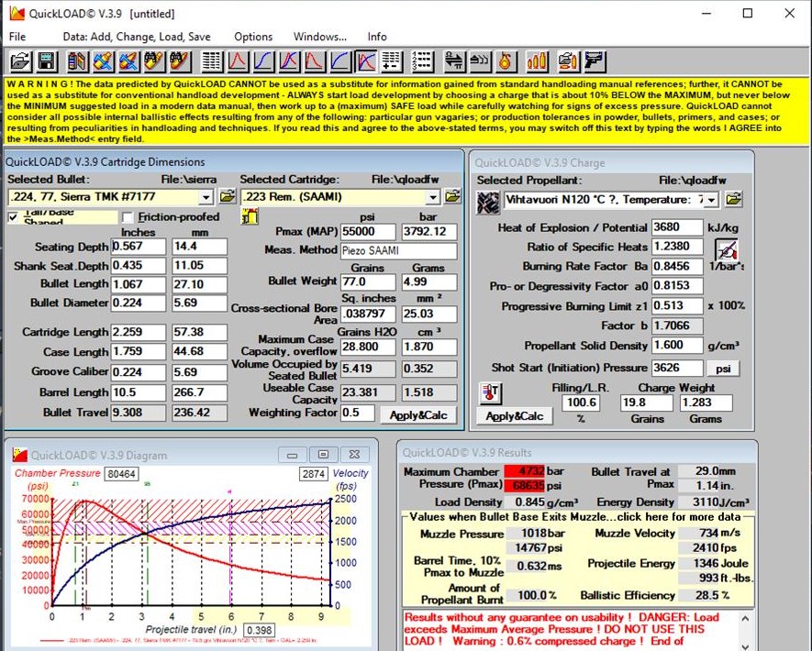Click the Projectile travel value box below diagram
This screenshot has width=812, height=651.
coord(259,630)
